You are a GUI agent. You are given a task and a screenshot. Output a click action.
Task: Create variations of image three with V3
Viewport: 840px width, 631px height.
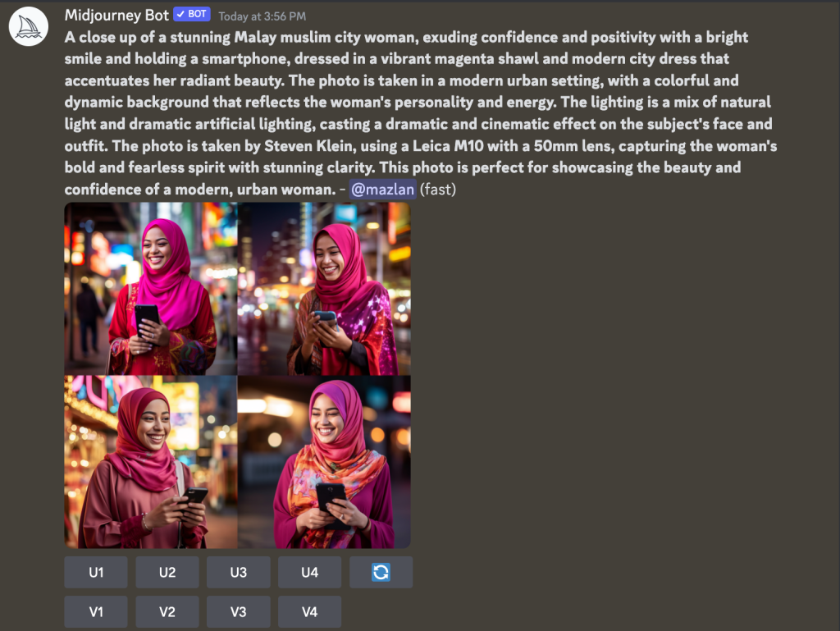click(239, 611)
